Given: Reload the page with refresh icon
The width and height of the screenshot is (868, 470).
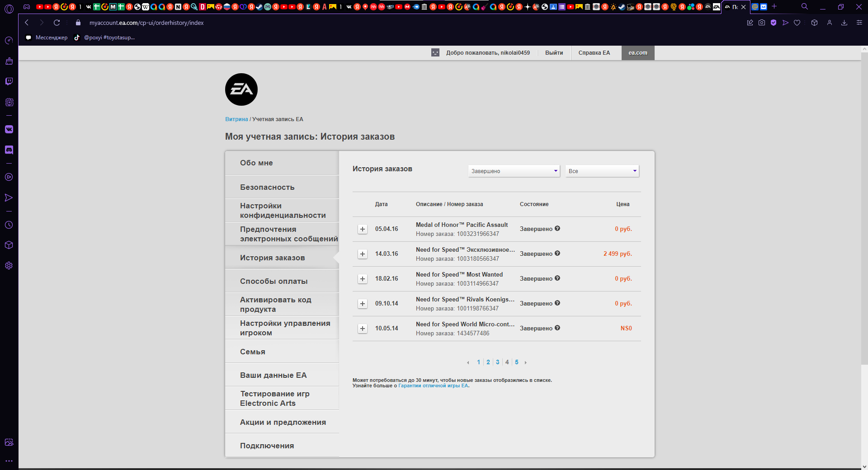Looking at the screenshot, I should coord(57,23).
